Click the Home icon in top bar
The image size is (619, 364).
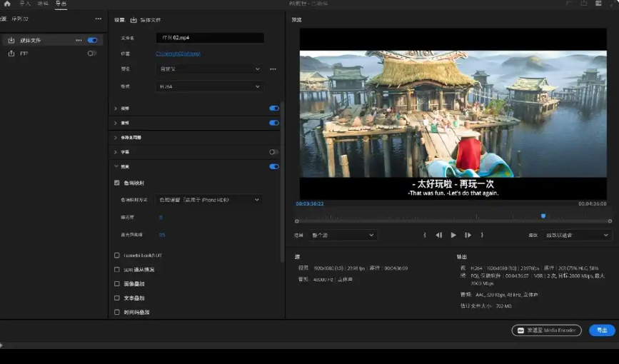[x=6, y=4]
